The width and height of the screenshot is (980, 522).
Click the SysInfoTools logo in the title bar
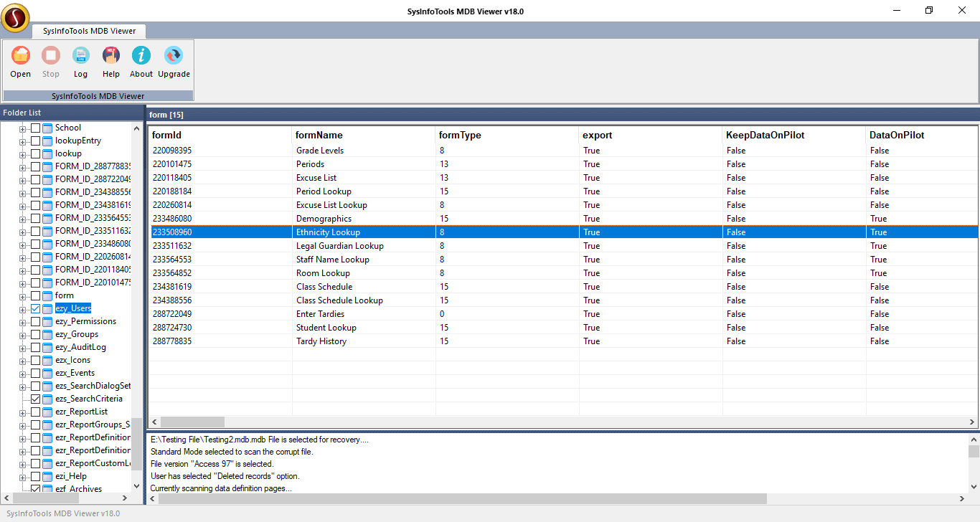pos(15,18)
